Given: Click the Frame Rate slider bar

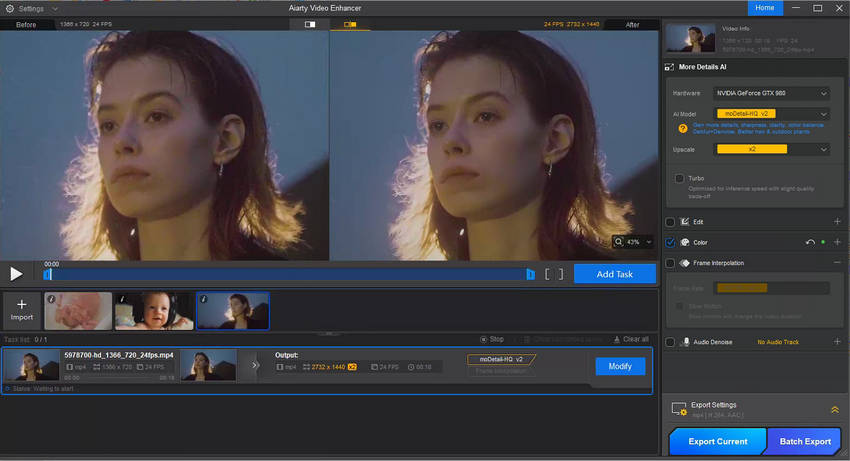Looking at the screenshot, I should coord(773,288).
